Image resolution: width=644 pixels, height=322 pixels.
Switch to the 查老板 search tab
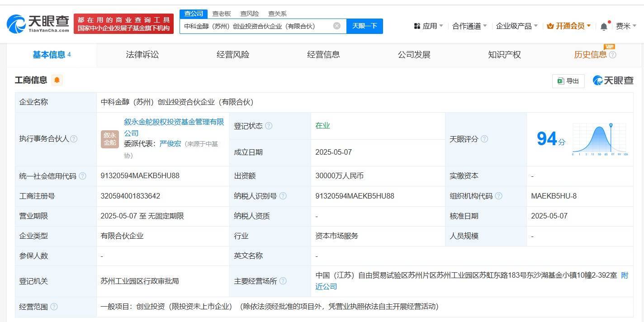point(222,14)
